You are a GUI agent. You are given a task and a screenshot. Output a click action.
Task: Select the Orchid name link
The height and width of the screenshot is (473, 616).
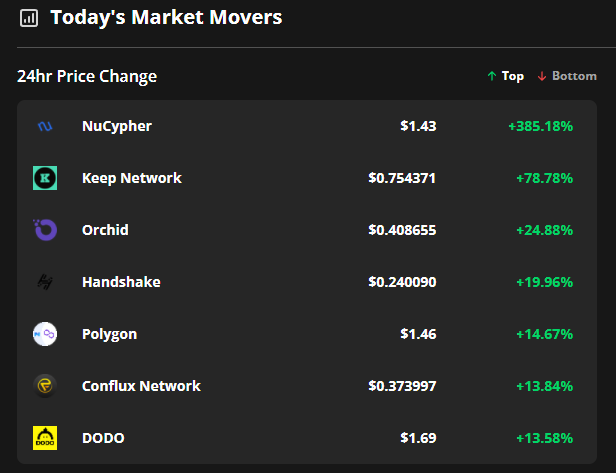pyautogui.click(x=105, y=230)
